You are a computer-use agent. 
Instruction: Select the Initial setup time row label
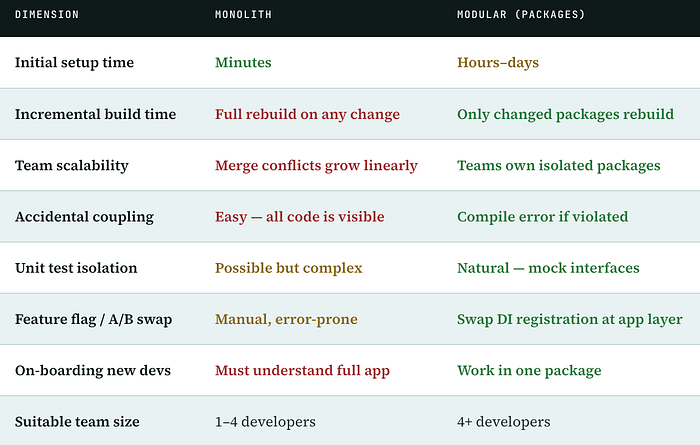point(74,62)
